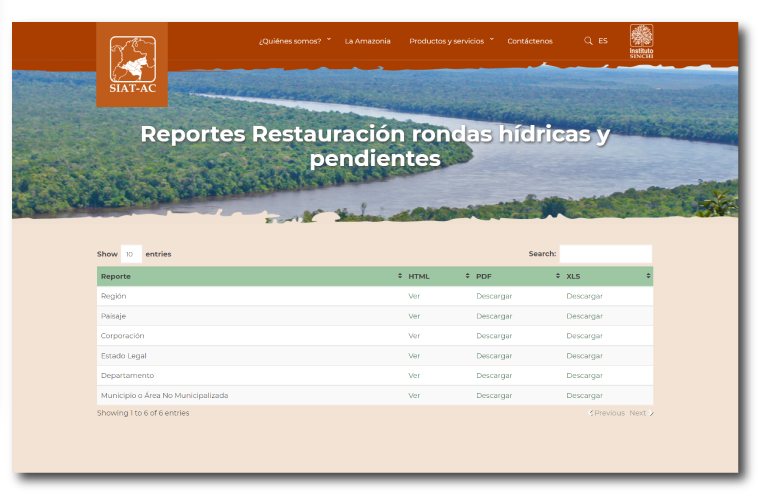
Task: Download PDF for Paisaje
Action: 494,316
